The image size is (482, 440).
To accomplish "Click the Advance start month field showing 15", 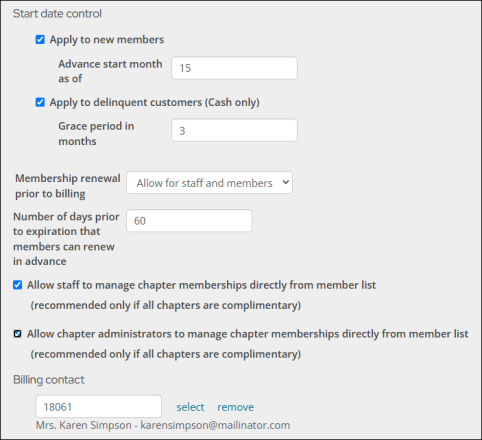I will coord(234,68).
